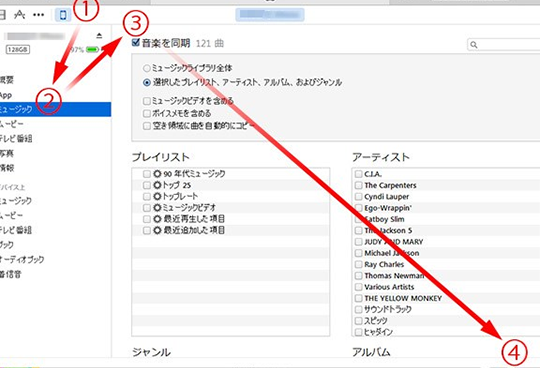This screenshot has height=368, width=540.
Task: Enable ボイスメモを含める checkbox
Action: 147,113
